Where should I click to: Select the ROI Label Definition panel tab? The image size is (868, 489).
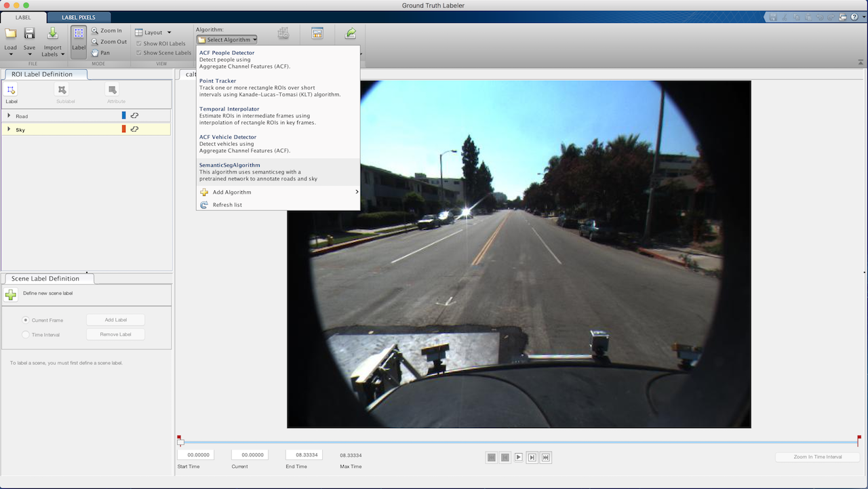click(x=45, y=75)
